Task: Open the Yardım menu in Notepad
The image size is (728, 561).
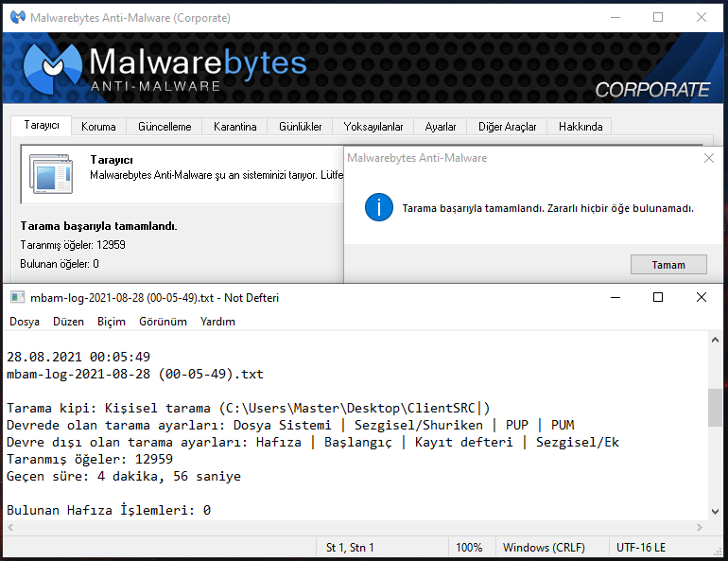Action: [x=217, y=322]
